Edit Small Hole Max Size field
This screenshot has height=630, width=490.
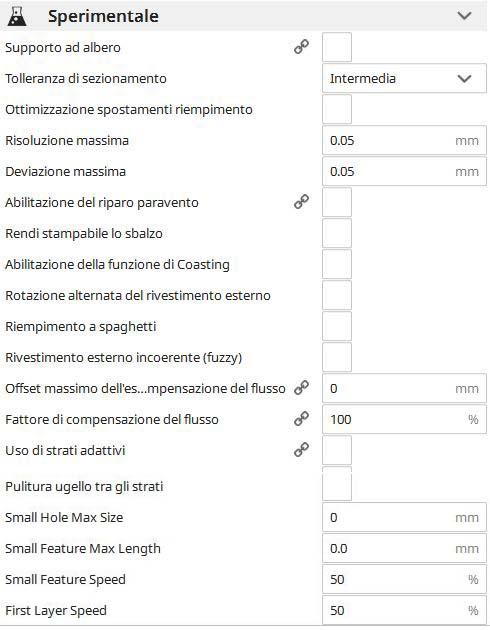[x=404, y=518]
